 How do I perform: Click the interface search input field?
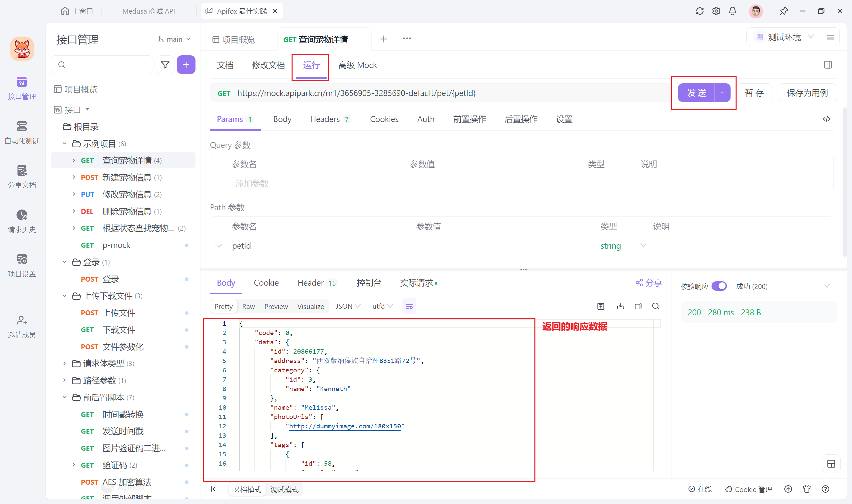click(102, 65)
